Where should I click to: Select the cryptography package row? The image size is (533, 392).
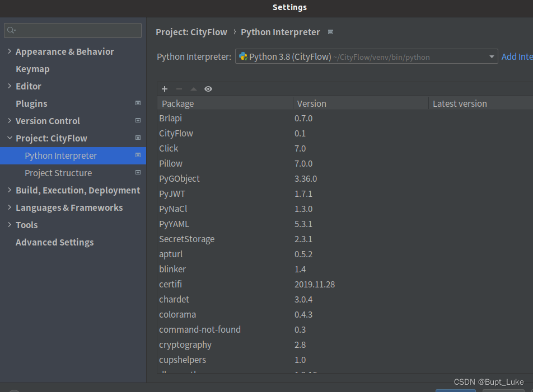tap(345, 345)
